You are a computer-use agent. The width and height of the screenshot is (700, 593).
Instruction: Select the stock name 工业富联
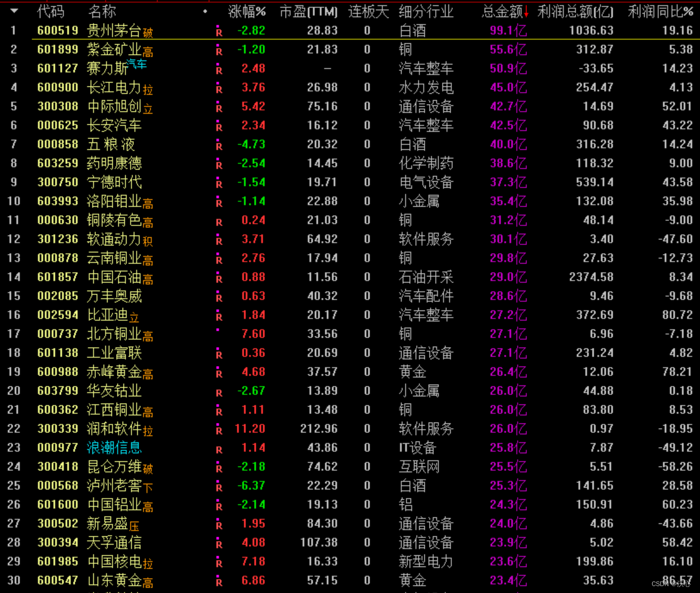pyautogui.click(x=114, y=353)
